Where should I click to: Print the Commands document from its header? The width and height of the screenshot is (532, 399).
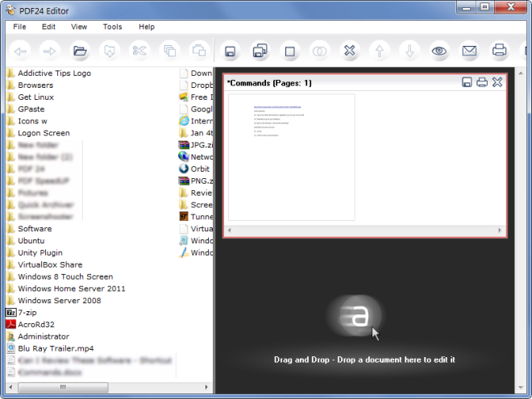(x=482, y=82)
